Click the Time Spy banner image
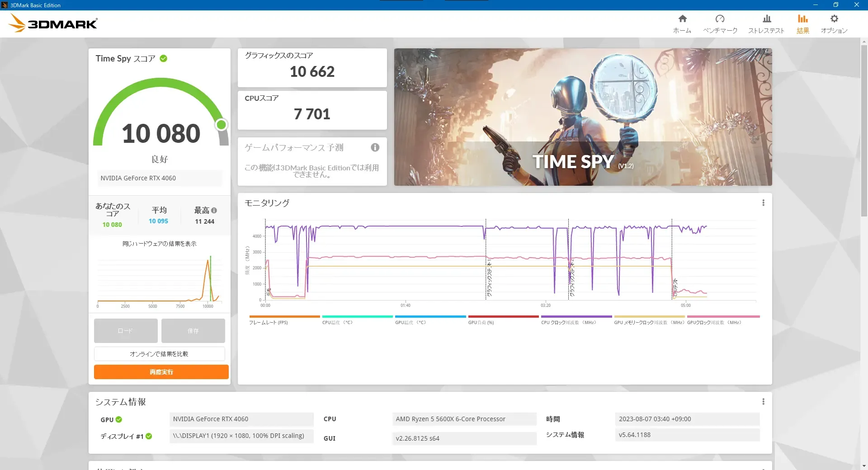The width and height of the screenshot is (868, 470). pos(583,117)
